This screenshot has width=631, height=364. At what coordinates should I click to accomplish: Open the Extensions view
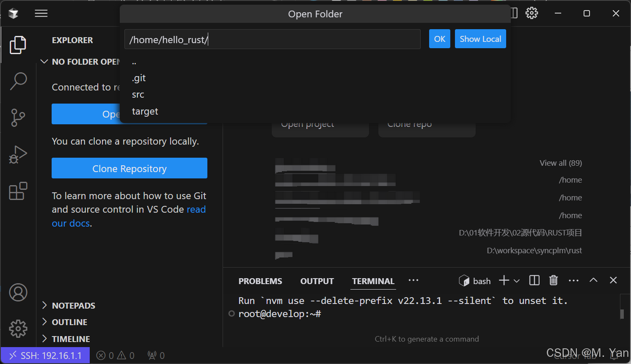coord(18,191)
